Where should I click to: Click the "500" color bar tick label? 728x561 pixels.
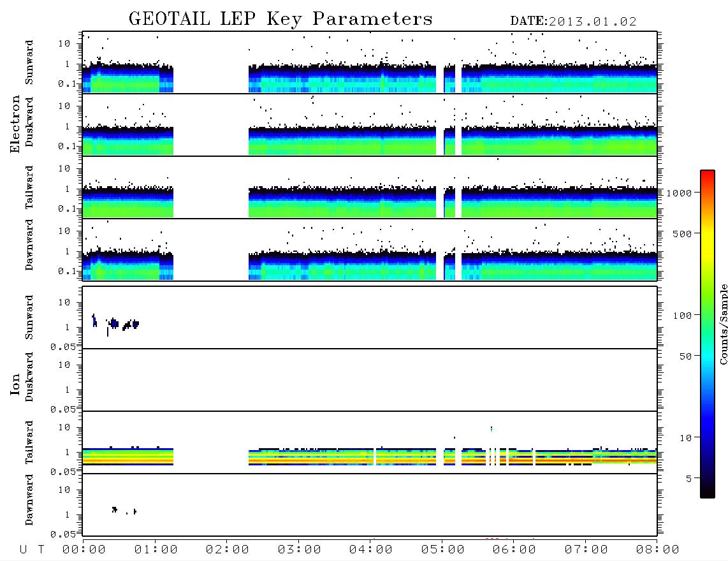point(683,234)
